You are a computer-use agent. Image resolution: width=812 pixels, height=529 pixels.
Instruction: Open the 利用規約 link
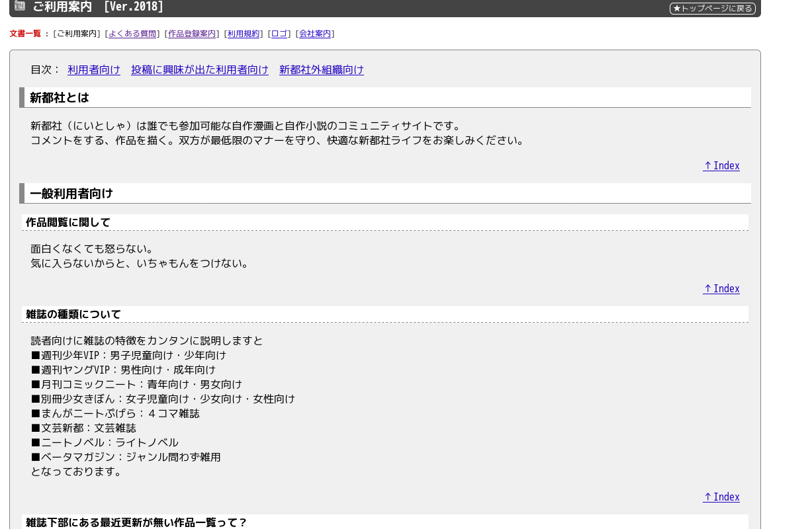click(x=244, y=34)
